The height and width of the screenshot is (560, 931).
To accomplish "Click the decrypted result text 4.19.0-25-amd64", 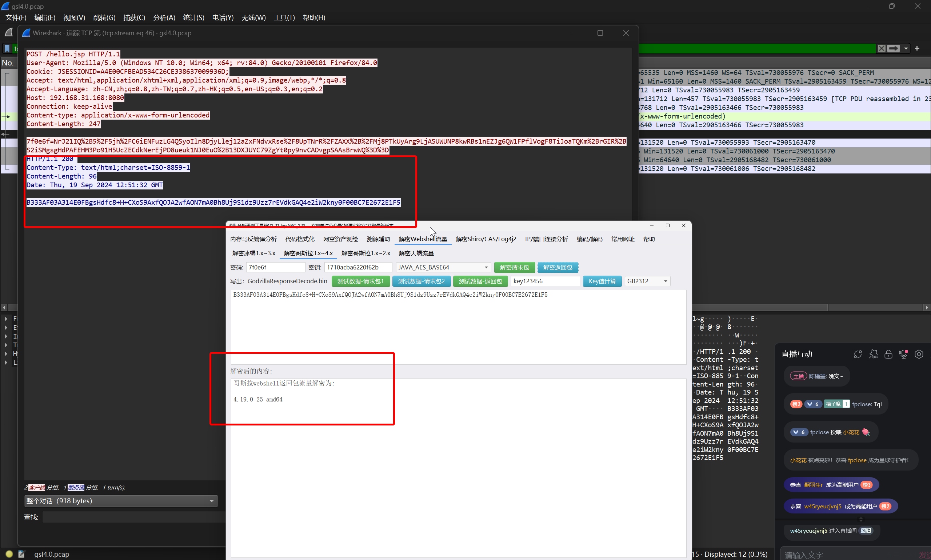I will pos(258,399).
